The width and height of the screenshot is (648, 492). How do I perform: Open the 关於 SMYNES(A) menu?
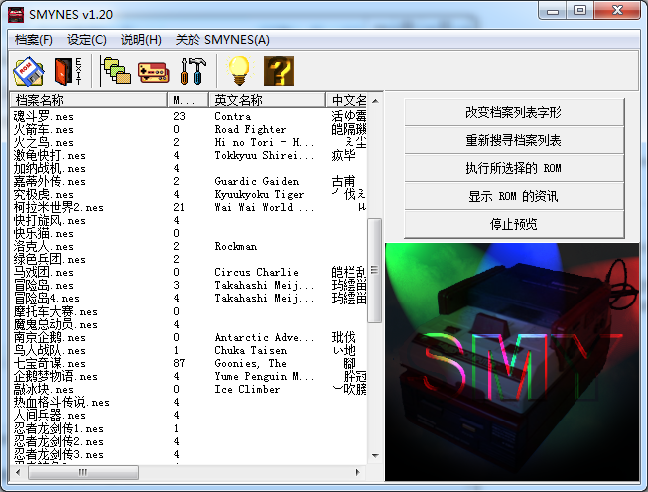click(x=222, y=40)
